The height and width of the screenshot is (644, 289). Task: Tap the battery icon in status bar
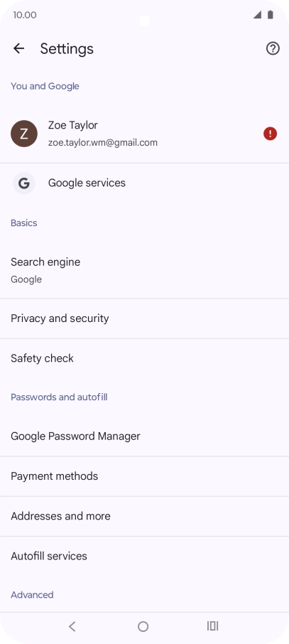point(270,15)
